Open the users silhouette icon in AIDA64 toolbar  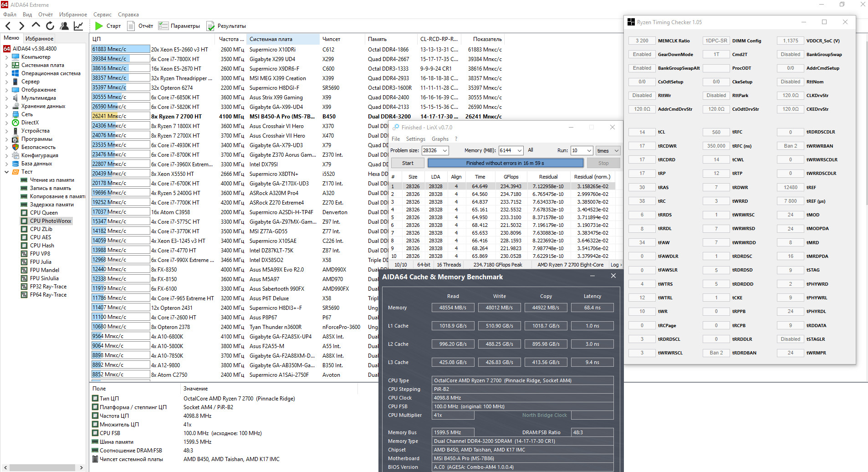pyautogui.click(x=64, y=26)
